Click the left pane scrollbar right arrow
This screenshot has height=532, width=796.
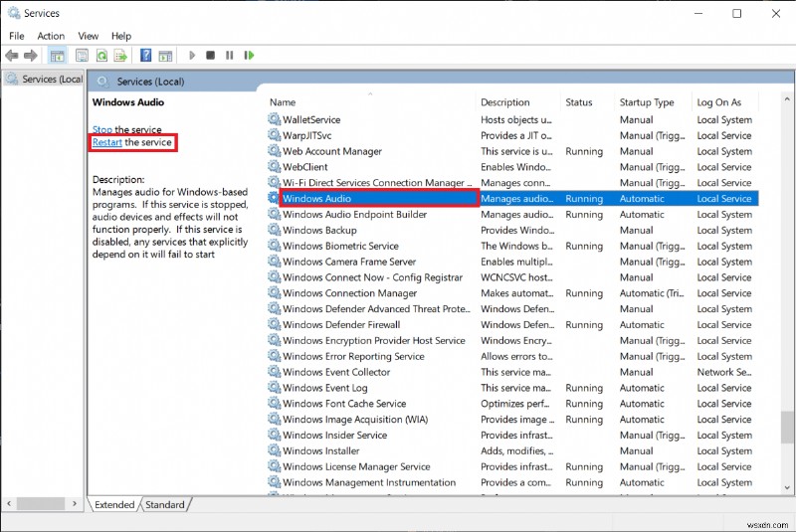pos(75,503)
